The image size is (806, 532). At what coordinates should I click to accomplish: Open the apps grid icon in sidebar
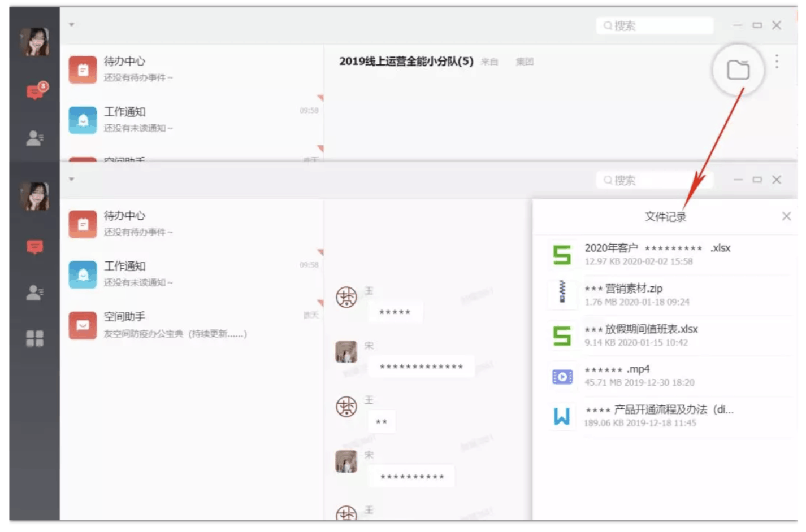(x=34, y=338)
